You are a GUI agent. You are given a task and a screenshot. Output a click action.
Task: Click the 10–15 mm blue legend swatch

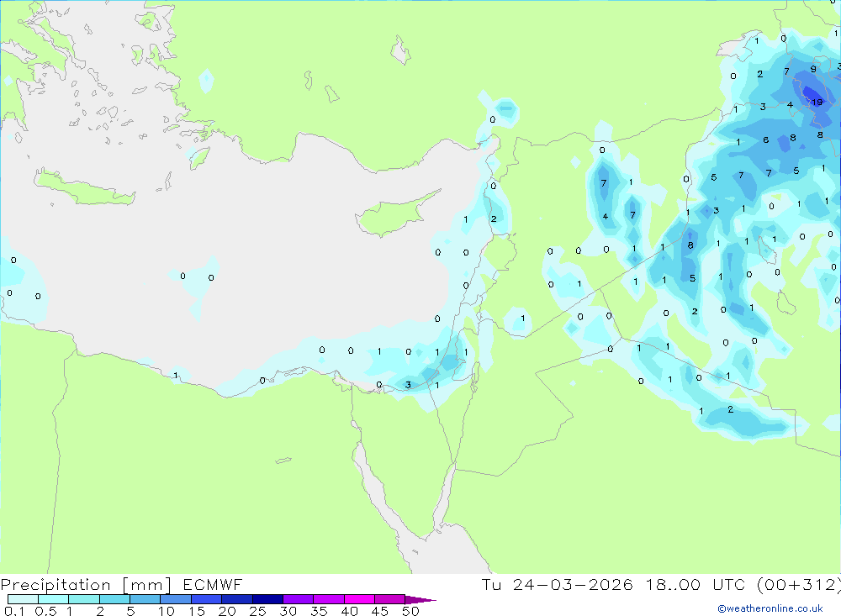pyautogui.click(x=176, y=599)
